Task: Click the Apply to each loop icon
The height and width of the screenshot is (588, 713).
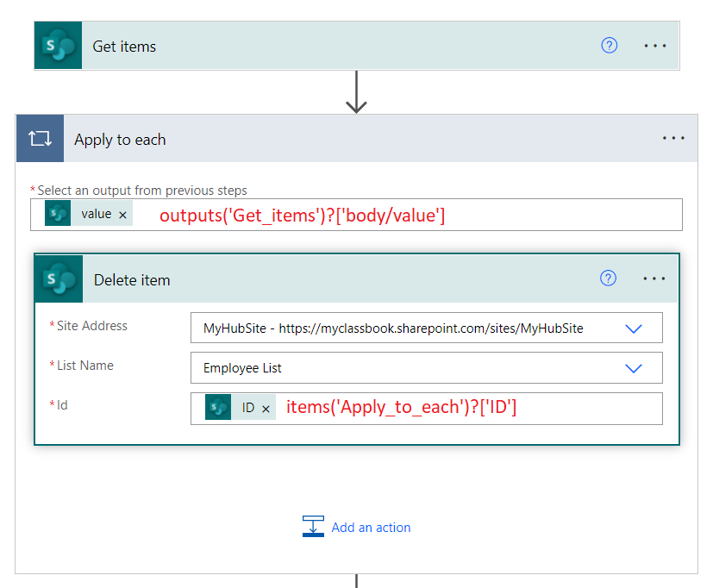Action: (39, 138)
